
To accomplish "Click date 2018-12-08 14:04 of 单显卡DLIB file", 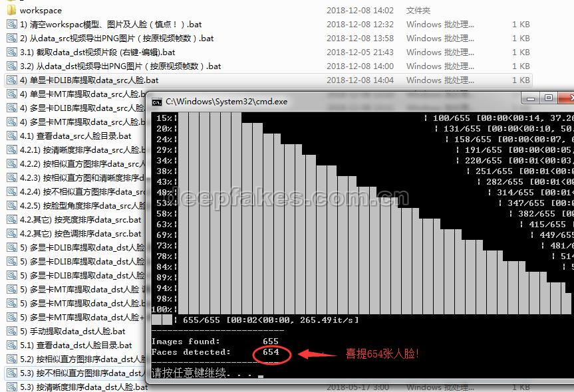I will click(x=360, y=80).
